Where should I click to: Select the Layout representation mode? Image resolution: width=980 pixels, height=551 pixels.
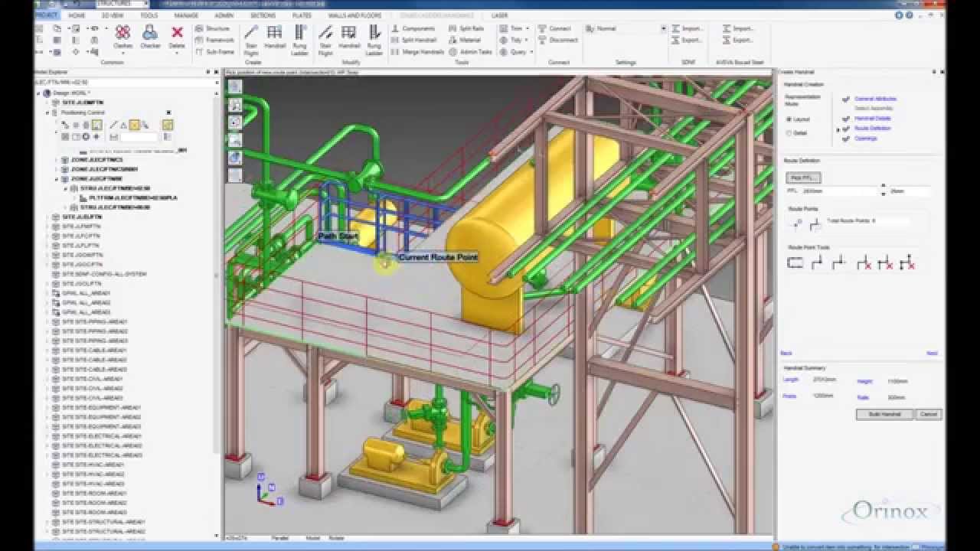click(x=797, y=119)
